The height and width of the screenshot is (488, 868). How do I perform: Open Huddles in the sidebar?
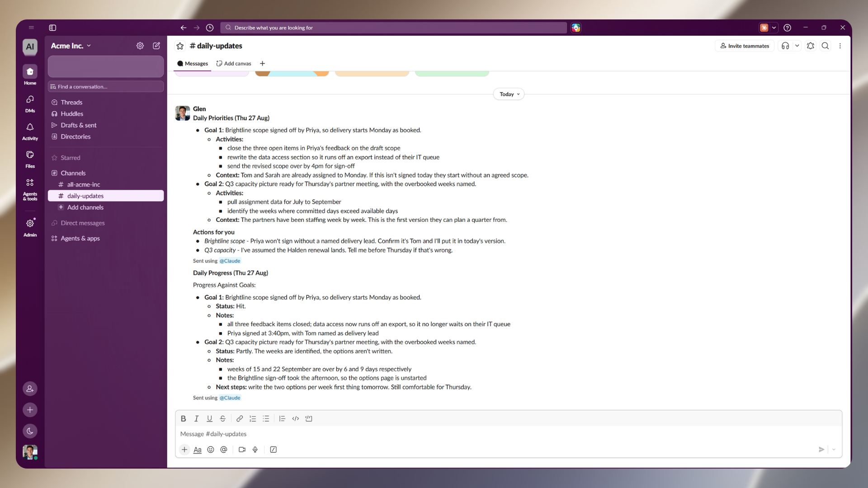point(106,114)
